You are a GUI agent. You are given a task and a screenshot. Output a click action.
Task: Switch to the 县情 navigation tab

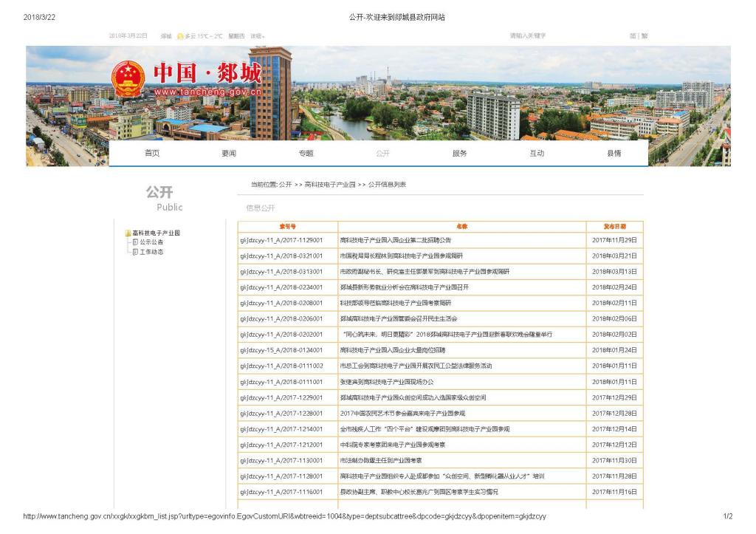614,154
